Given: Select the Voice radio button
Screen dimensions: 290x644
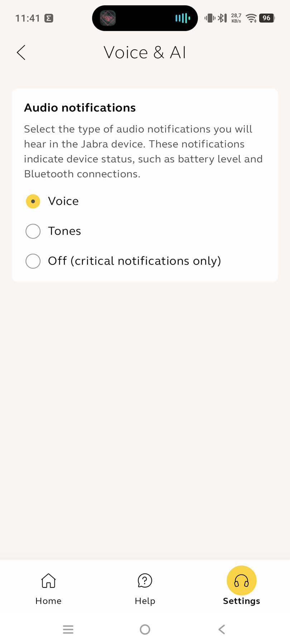Looking at the screenshot, I should pos(33,201).
